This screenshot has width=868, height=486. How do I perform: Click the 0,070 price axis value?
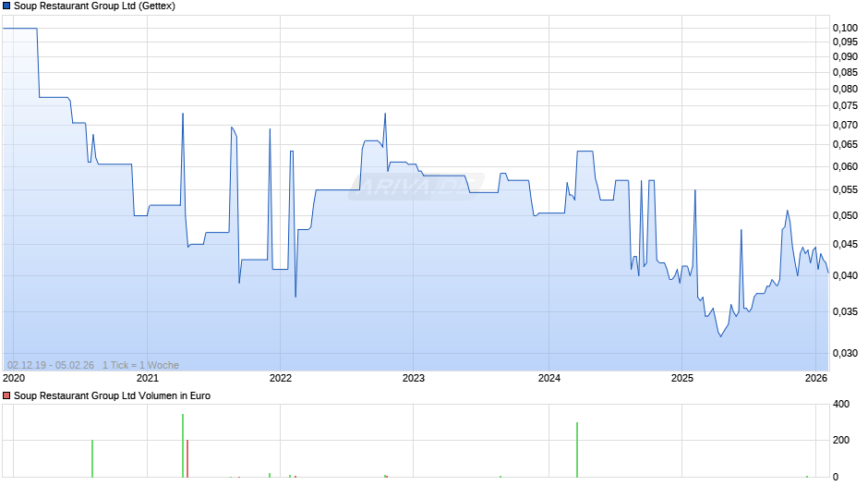(x=845, y=126)
